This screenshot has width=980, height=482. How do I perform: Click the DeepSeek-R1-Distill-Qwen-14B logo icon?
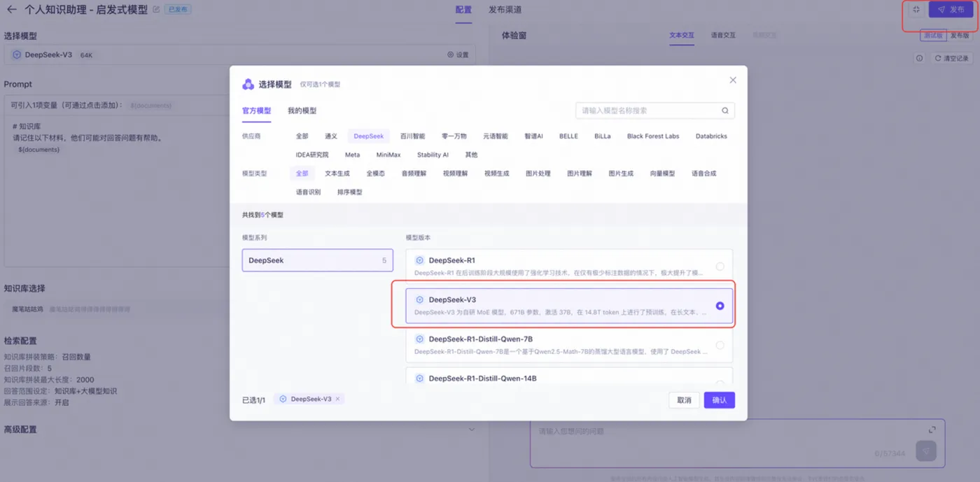[420, 378]
